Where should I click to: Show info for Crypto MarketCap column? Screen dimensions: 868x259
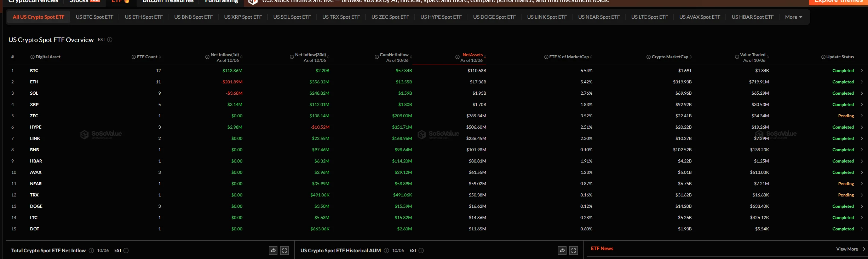click(x=649, y=57)
